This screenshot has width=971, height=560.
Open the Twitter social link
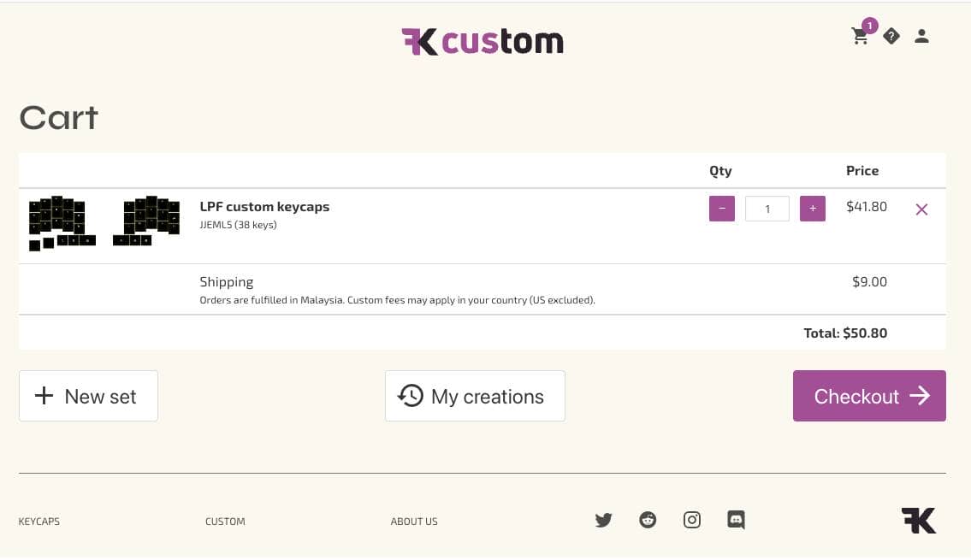pos(603,520)
